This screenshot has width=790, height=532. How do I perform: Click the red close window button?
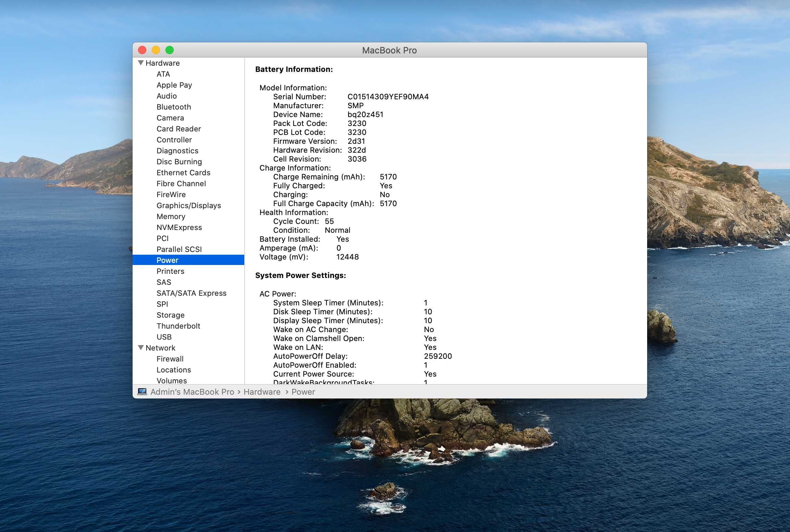pyautogui.click(x=142, y=50)
